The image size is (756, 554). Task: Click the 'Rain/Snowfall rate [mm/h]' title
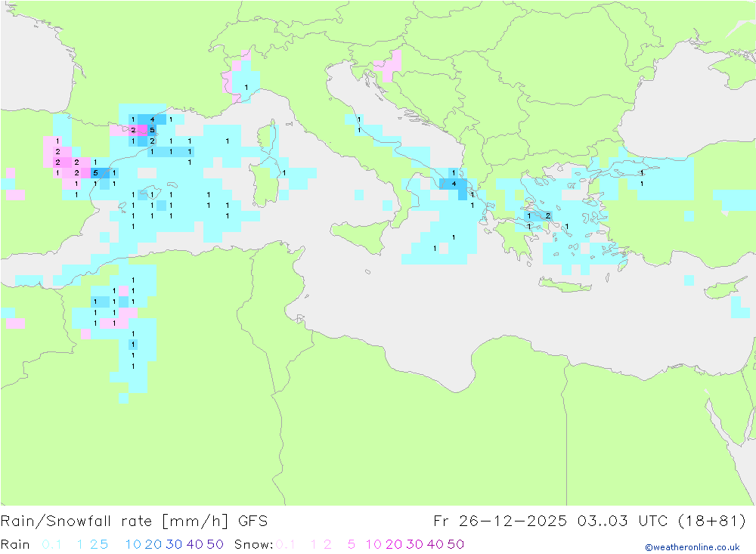click(114, 522)
